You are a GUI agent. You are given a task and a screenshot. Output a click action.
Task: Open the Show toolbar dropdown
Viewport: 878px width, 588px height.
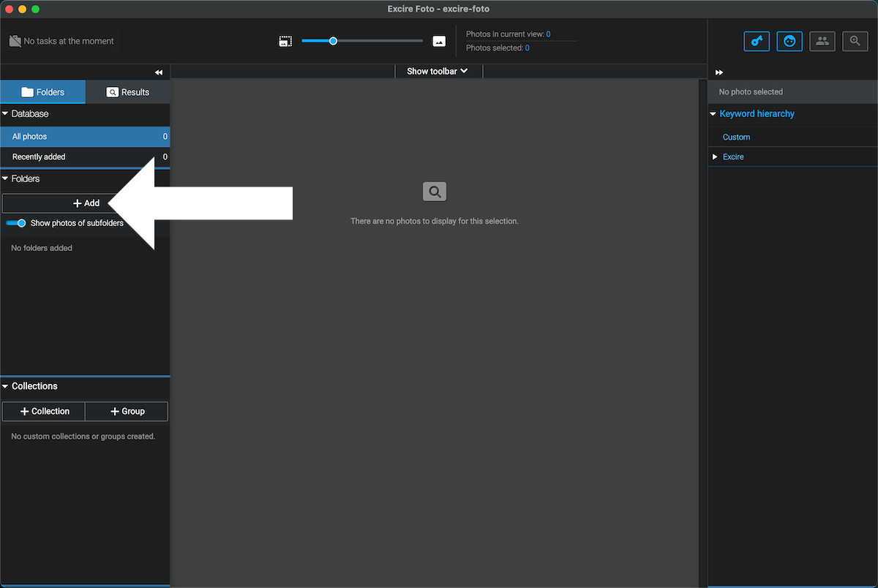pyautogui.click(x=438, y=71)
